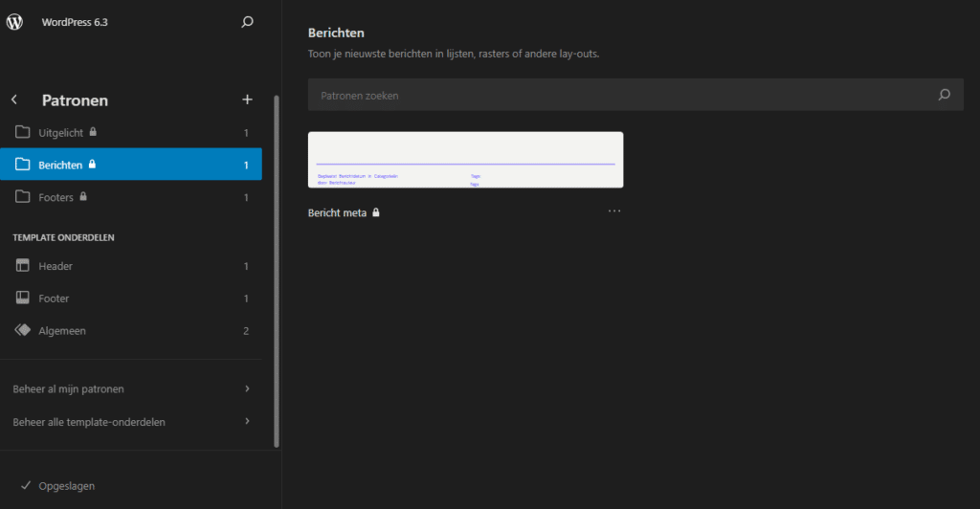Open the Berichten pattern category
Viewport: 980px width, 509px height.
point(130,165)
